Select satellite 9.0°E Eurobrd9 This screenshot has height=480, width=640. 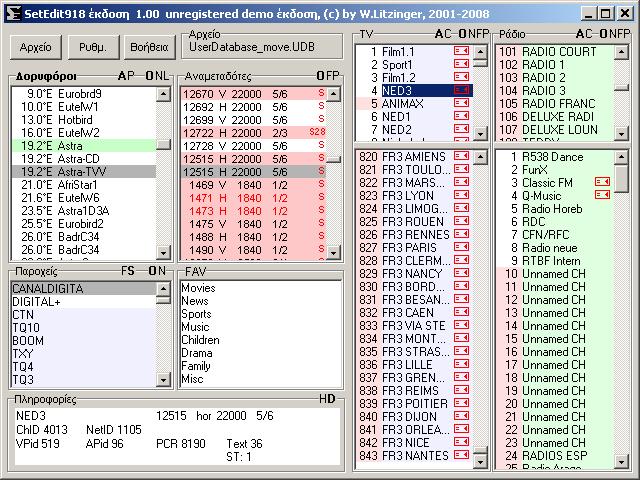[84, 94]
